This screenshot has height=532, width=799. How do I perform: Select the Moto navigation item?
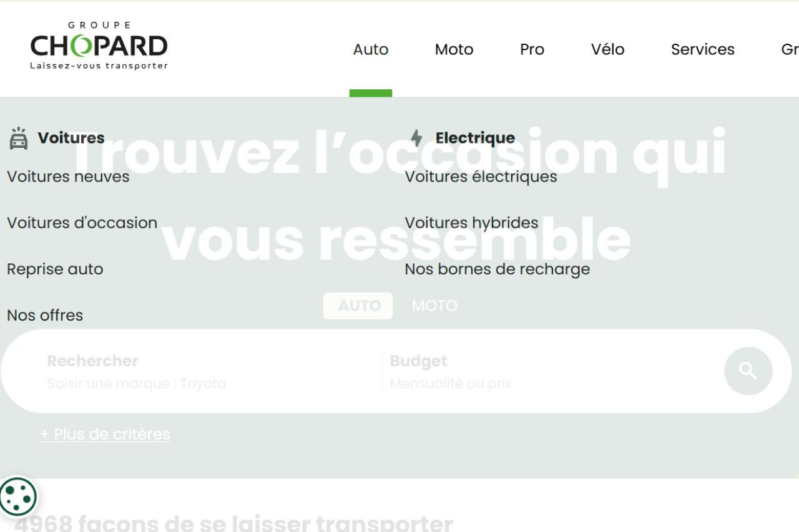(x=454, y=49)
